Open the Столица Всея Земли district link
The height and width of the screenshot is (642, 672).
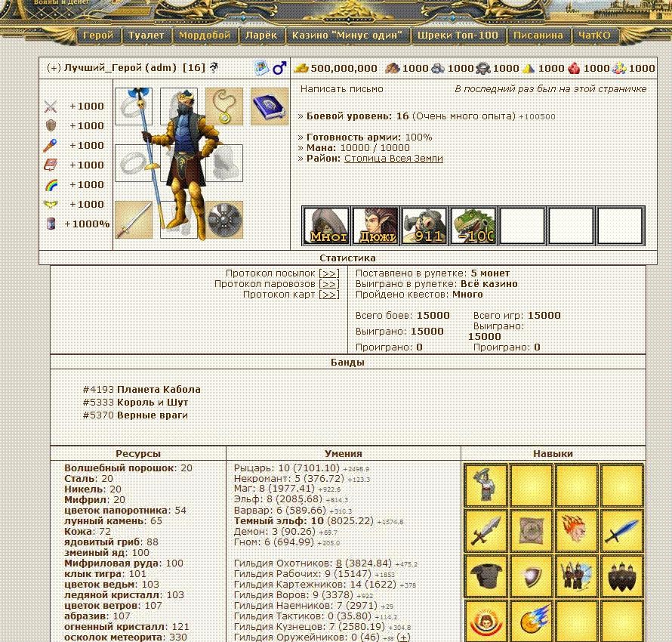tap(393, 159)
